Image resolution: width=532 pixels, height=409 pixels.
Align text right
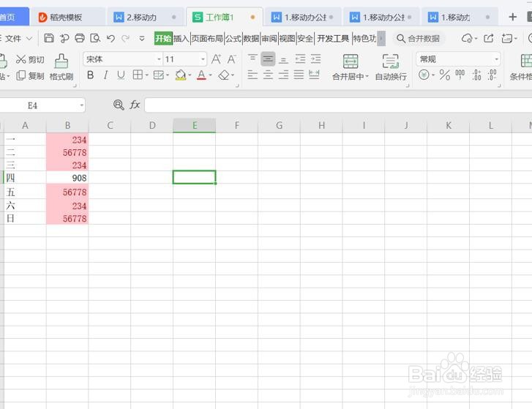pos(283,75)
